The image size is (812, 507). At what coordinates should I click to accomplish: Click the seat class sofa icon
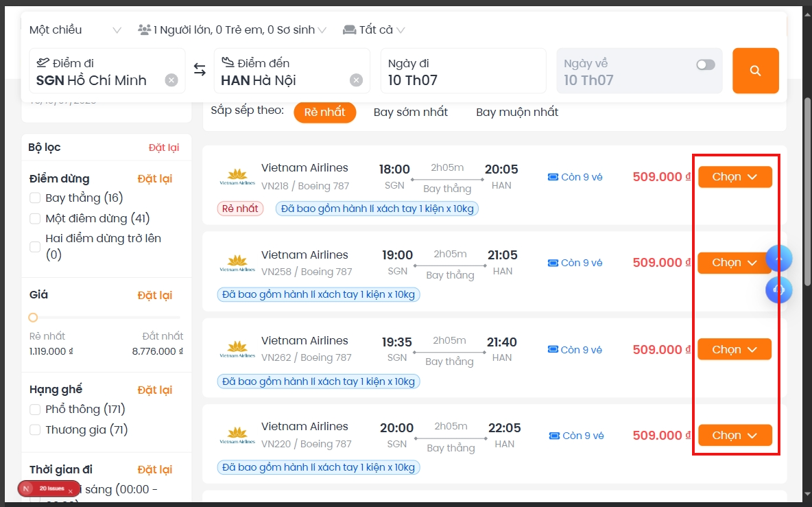(x=350, y=30)
